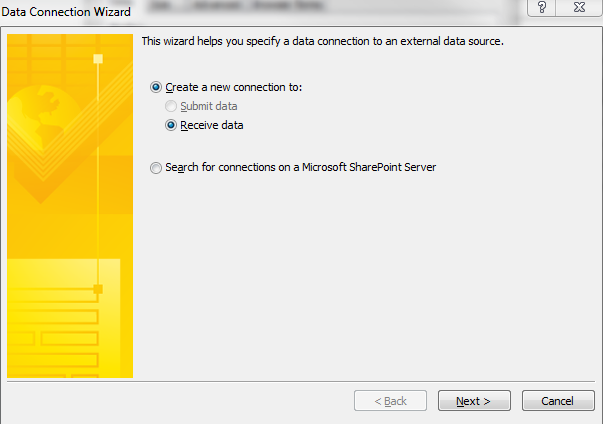Click the lower square marker on the banner line
The width and height of the screenshot is (603, 424).
coord(98,289)
